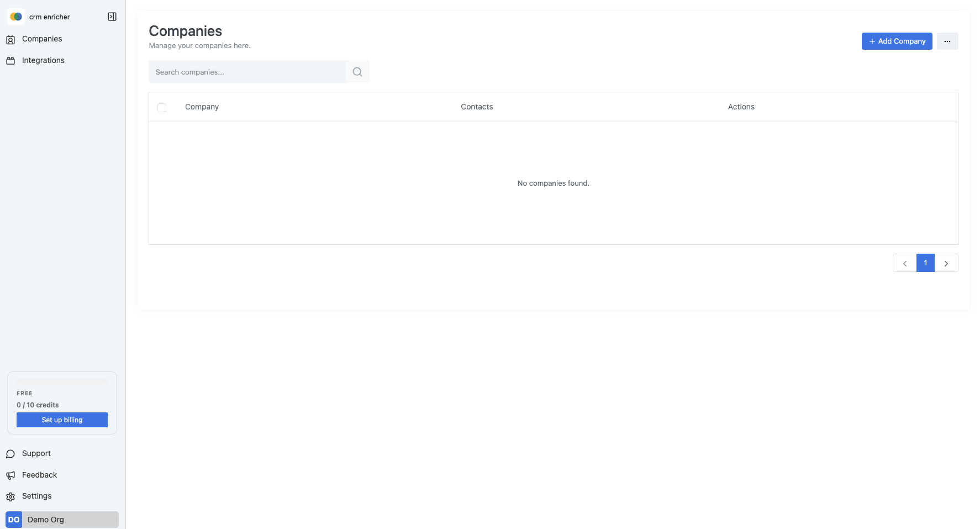Viewport: 980px width, 529px height.
Task: Open the Feedback menu item
Action: pos(39,475)
